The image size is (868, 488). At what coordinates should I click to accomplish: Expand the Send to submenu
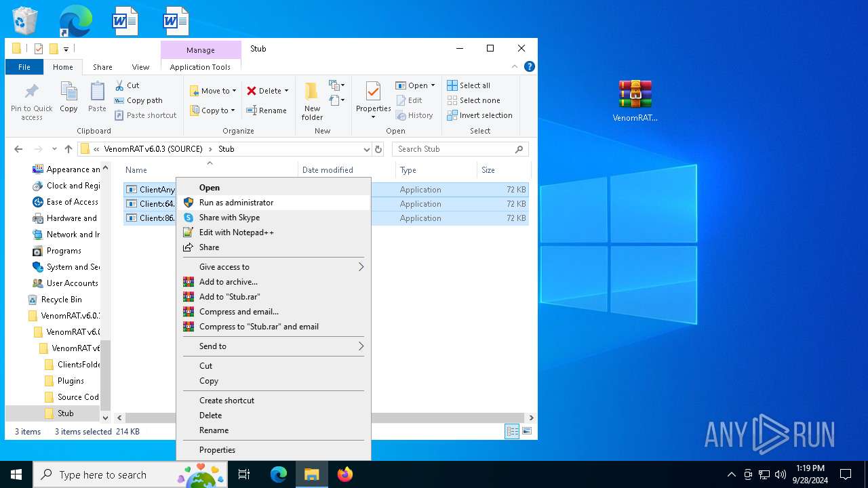[273, 346]
